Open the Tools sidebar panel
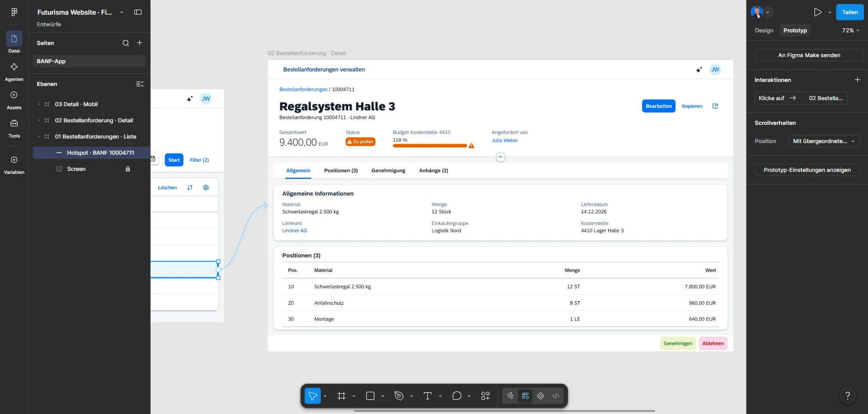 (14, 128)
